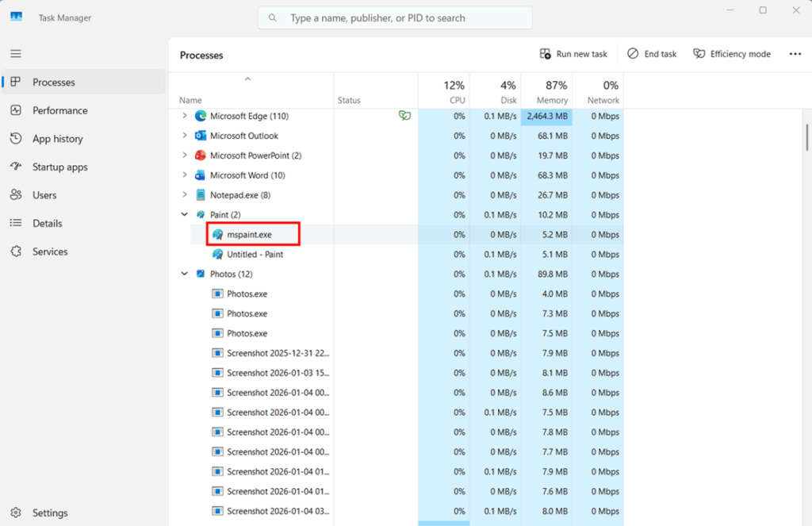Screen dimensions: 812x526
Task: Select the Photos (12) row
Action: coord(396,274)
